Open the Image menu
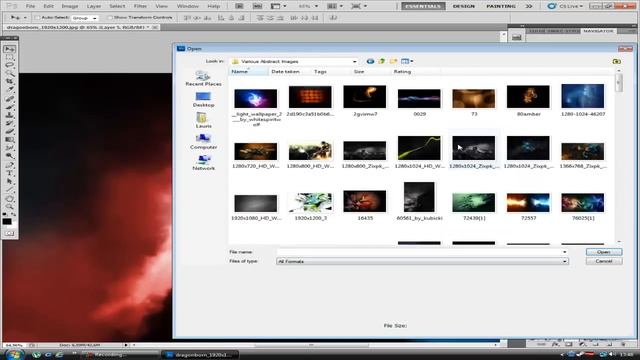 coord(70,6)
